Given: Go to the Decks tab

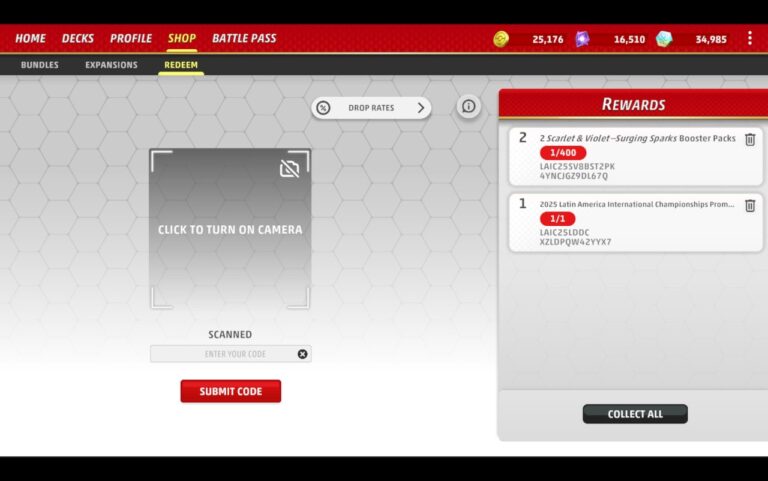Looking at the screenshot, I should [77, 38].
